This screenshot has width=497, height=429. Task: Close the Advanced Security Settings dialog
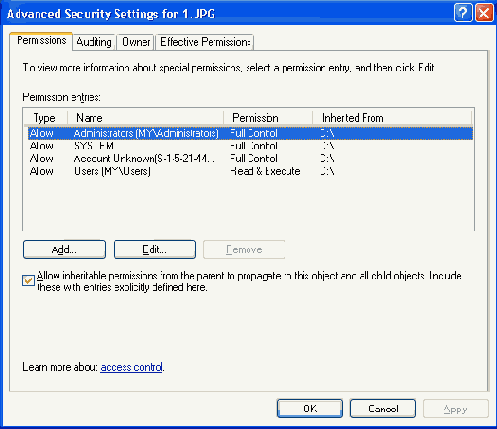click(484, 13)
